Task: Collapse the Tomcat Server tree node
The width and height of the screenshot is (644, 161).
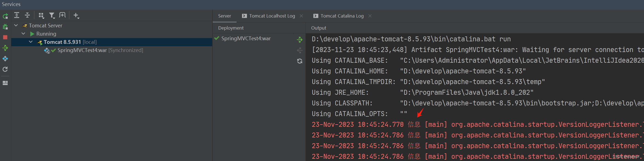Action: pos(16,25)
